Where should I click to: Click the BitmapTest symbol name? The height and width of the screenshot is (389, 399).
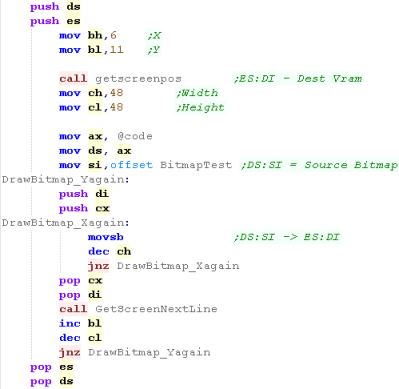point(196,165)
